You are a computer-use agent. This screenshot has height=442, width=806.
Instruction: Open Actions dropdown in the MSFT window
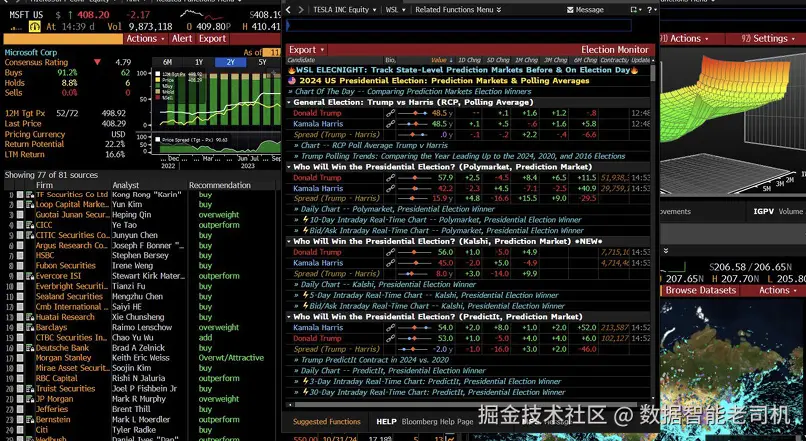pyautogui.click(x=145, y=39)
